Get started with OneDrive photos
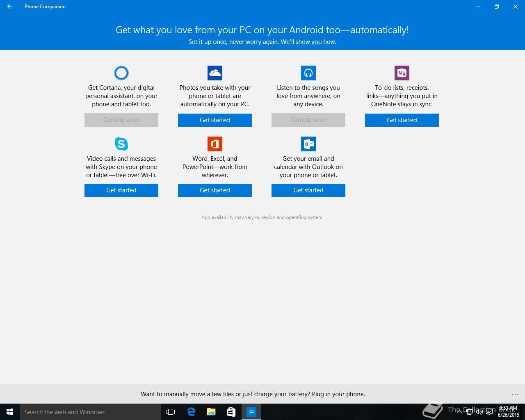 tap(215, 120)
